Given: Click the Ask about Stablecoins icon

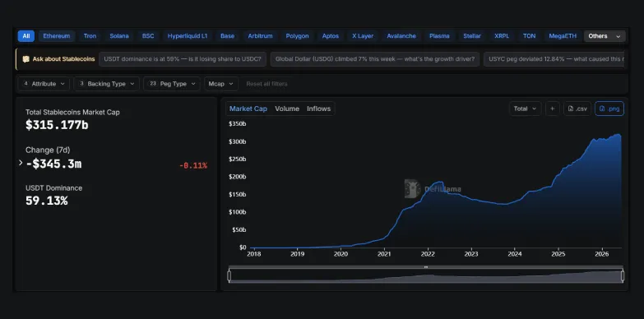Looking at the screenshot, I should (25, 59).
